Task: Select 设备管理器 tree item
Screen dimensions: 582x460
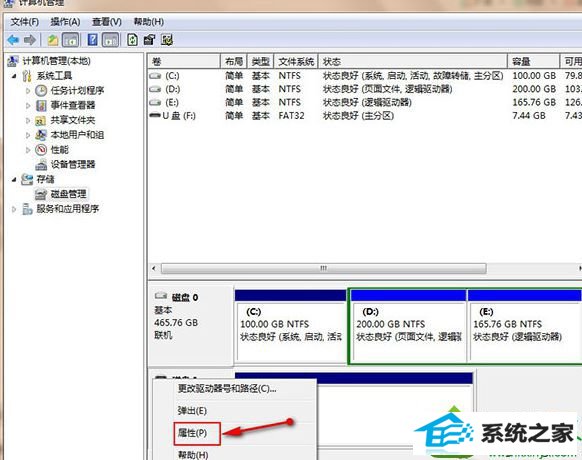Action: 73,164
